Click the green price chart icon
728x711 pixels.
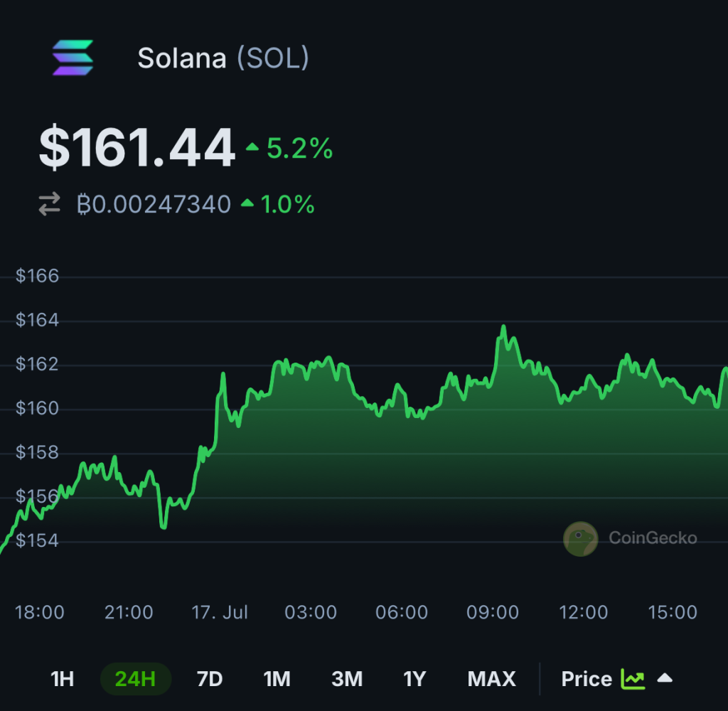[x=633, y=679]
